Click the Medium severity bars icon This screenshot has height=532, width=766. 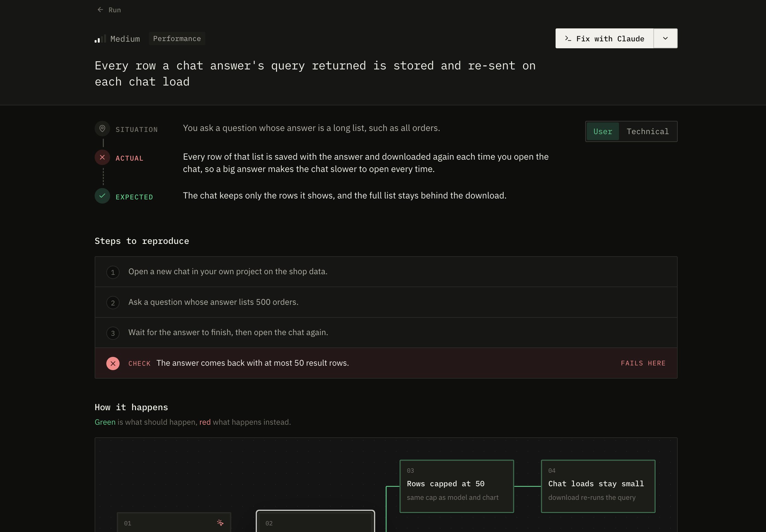tap(100, 39)
